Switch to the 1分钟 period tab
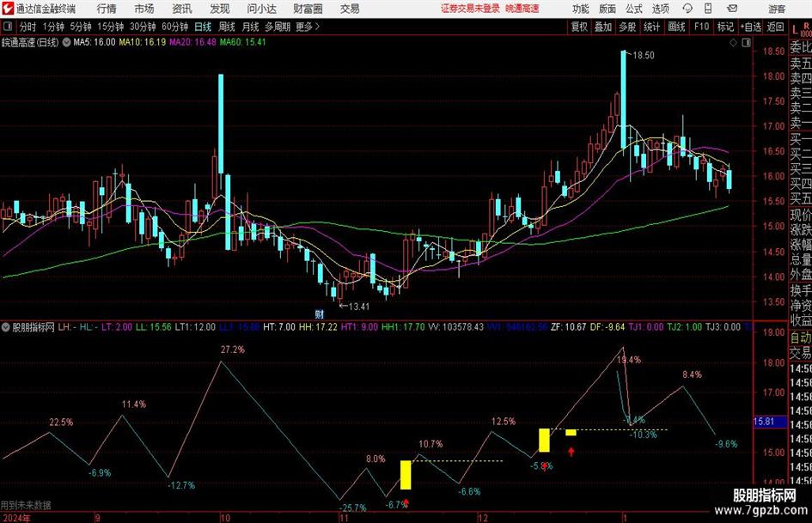 pos(53,27)
